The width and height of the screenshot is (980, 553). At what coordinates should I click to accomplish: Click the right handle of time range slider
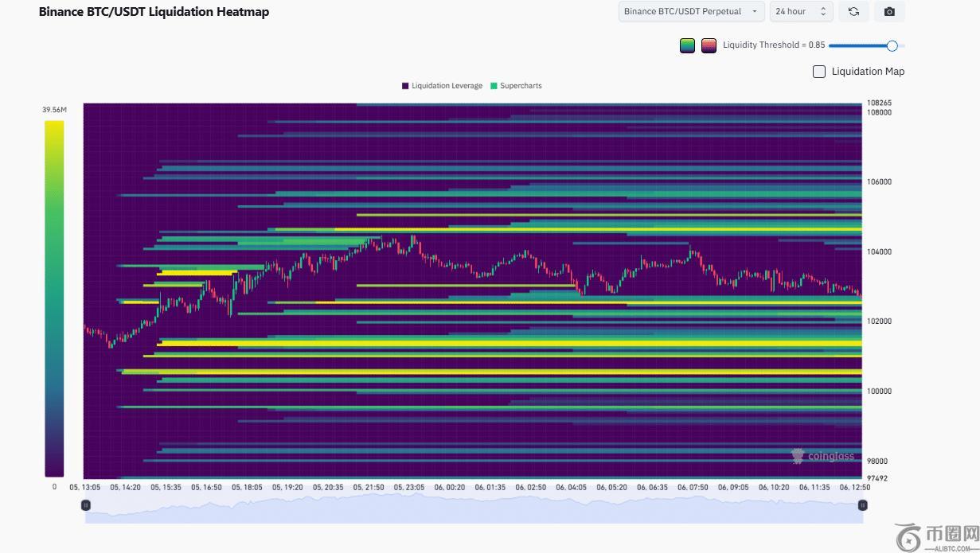(x=862, y=505)
